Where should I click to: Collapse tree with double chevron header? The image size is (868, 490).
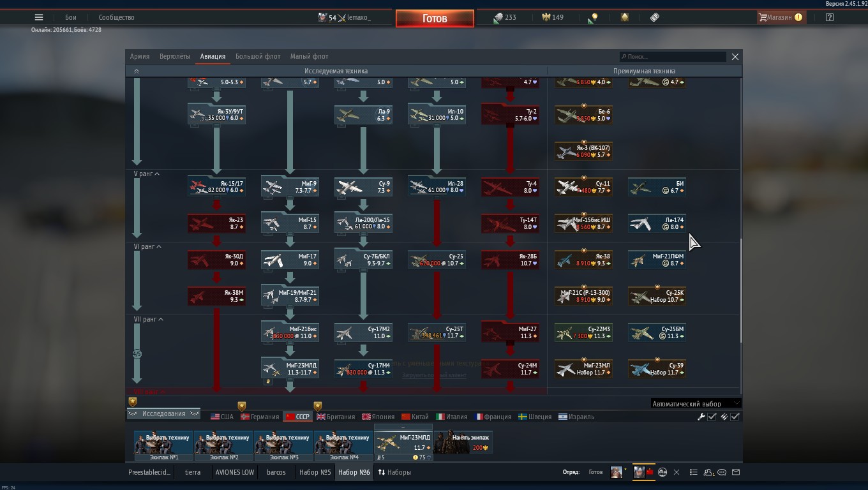pyautogui.click(x=136, y=71)
